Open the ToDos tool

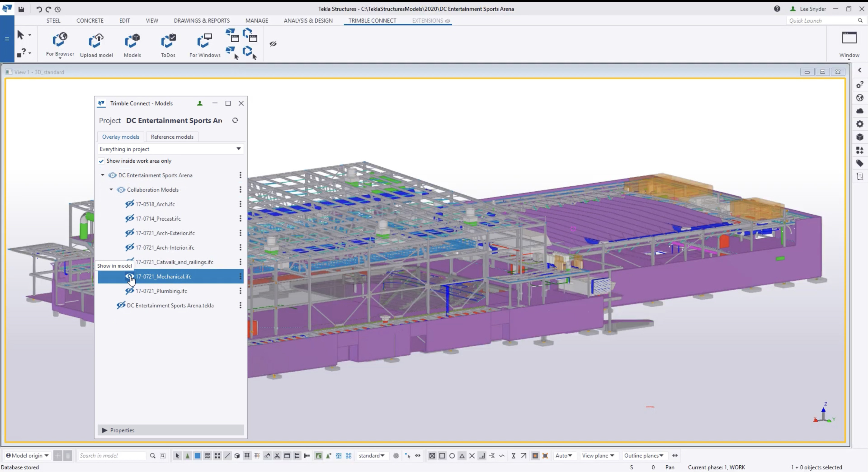point(168,45)
